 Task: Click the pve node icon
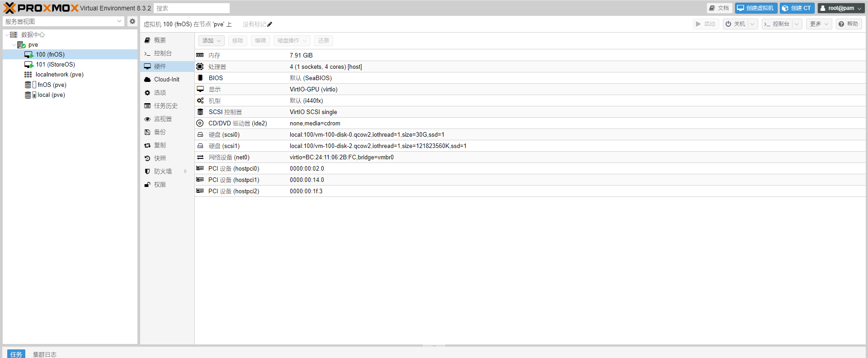click(x=21, y=45)
